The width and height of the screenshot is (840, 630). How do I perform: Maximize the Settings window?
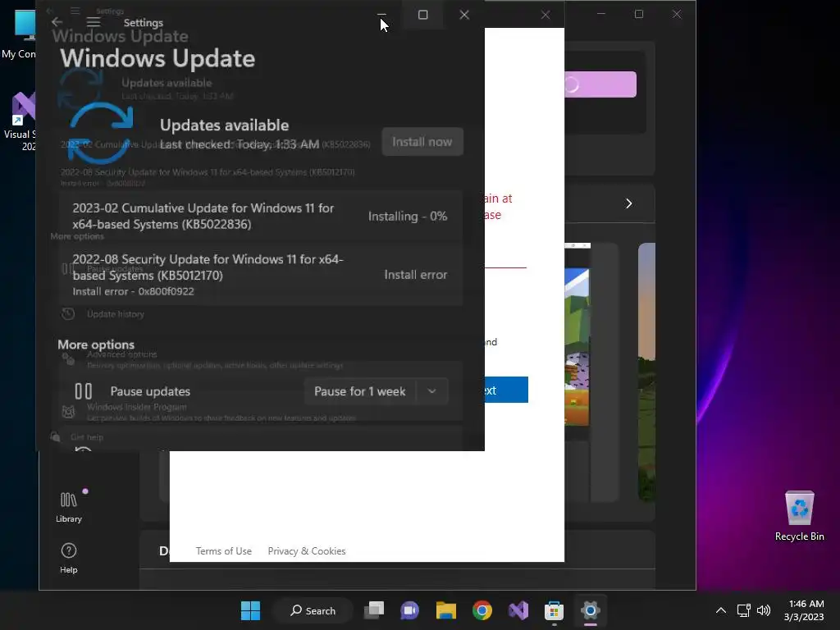tap(422, 15)
